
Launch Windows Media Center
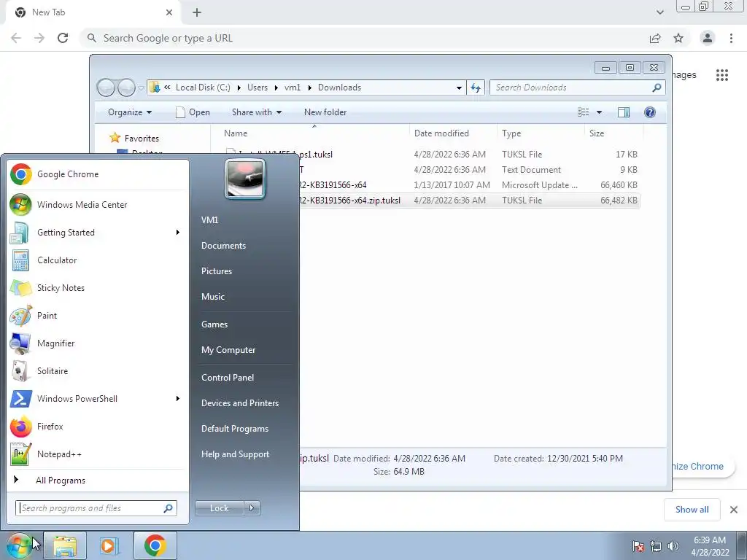[x=98, y=205]
